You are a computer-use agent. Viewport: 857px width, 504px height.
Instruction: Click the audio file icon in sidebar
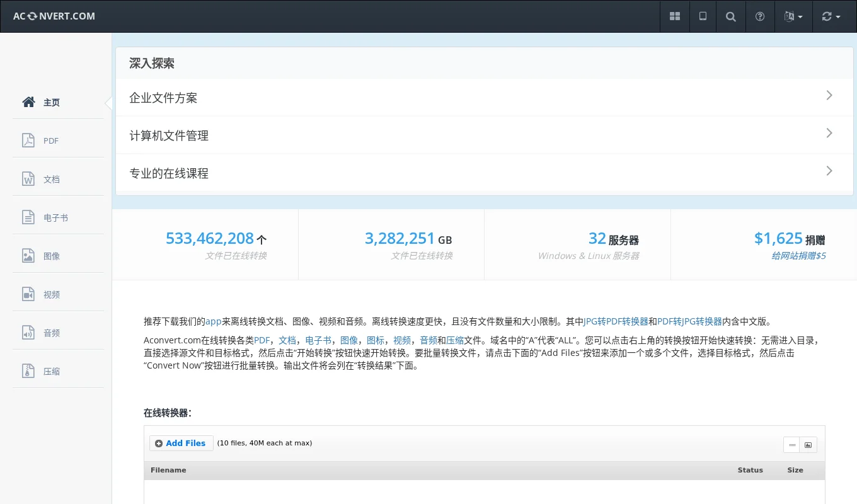pyautogui.click(x=28, y=333)
